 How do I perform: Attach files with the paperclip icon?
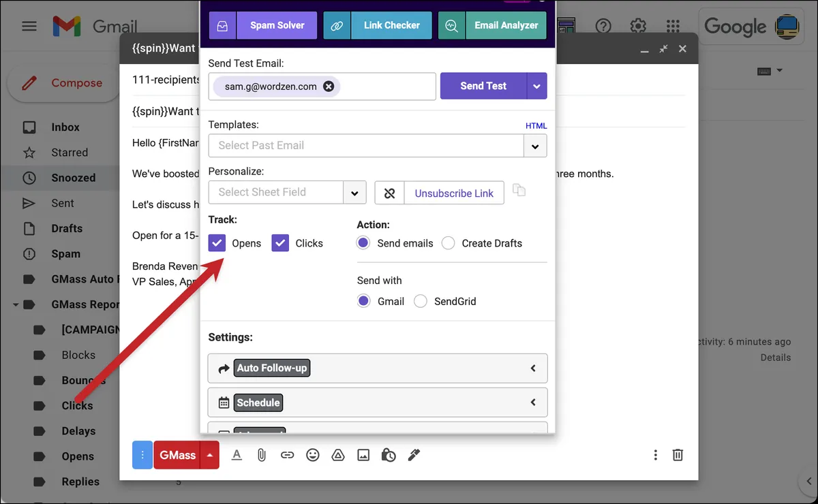(x=261, y=455)
